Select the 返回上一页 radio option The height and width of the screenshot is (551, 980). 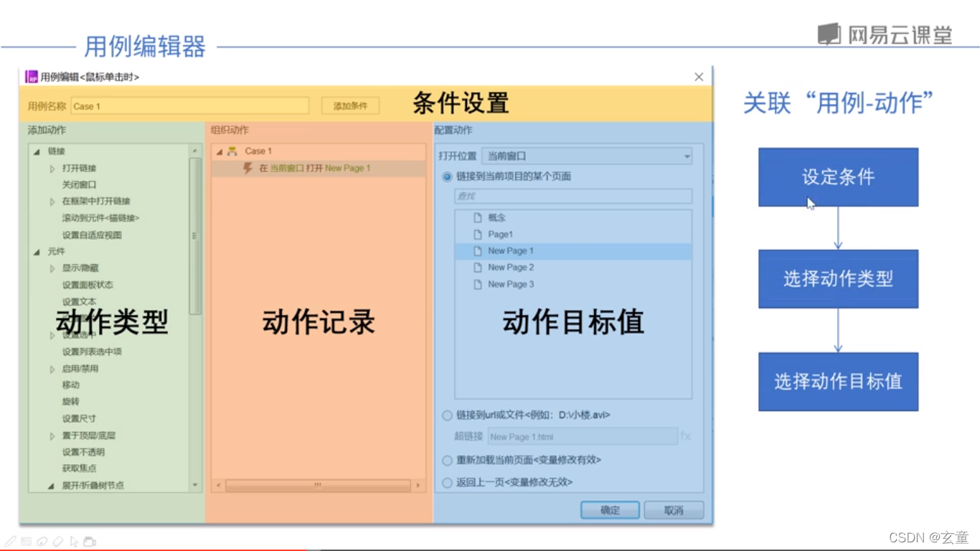(447, 482)
